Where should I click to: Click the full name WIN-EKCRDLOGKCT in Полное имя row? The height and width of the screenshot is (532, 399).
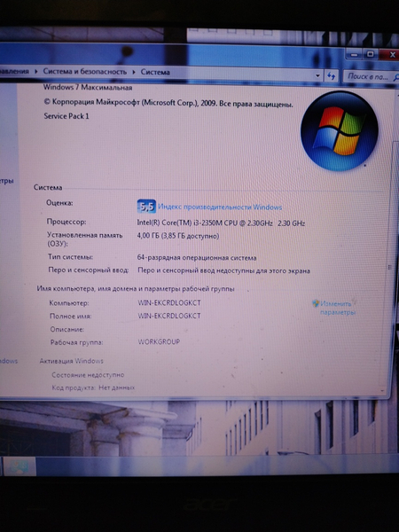click(169, 316)
